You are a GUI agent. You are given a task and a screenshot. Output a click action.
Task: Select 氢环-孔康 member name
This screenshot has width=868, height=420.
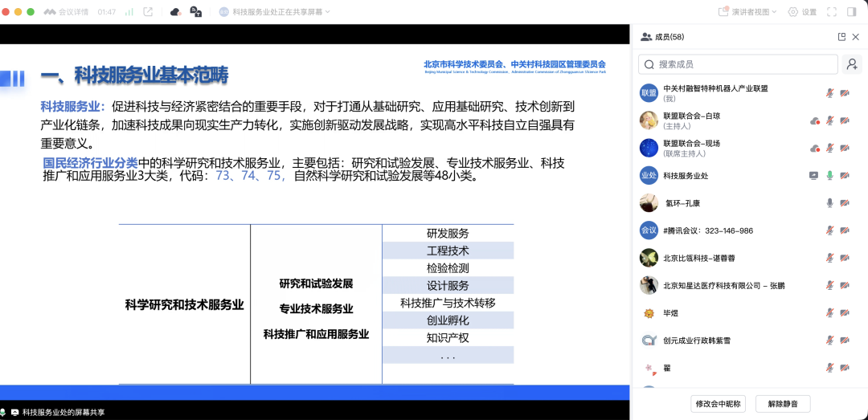point(682,203)
